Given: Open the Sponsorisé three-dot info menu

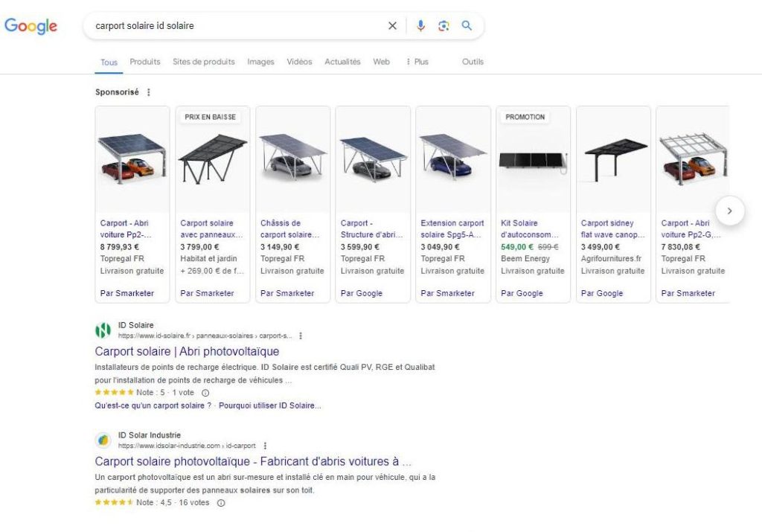Looking at the screenshot, I should 149,92.
